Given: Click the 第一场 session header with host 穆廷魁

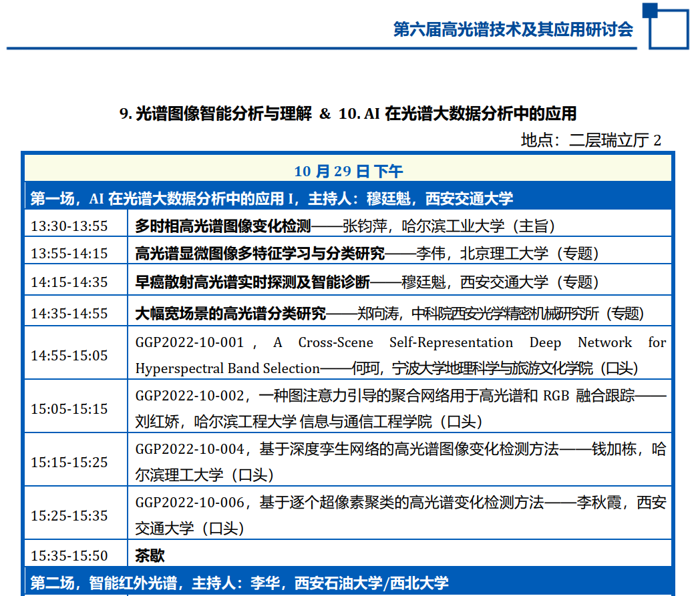Looking at the screenshot, I should pyautogui.click(x=271, y=198).
